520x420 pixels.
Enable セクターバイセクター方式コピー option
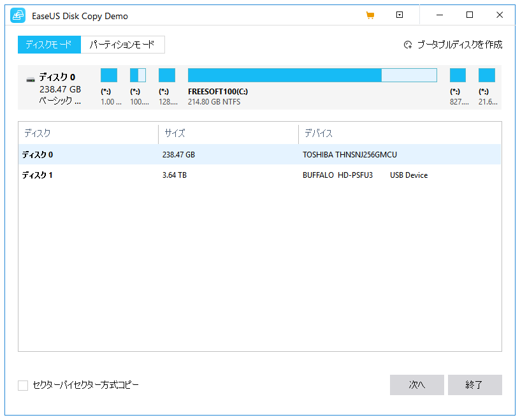[22, 385]
